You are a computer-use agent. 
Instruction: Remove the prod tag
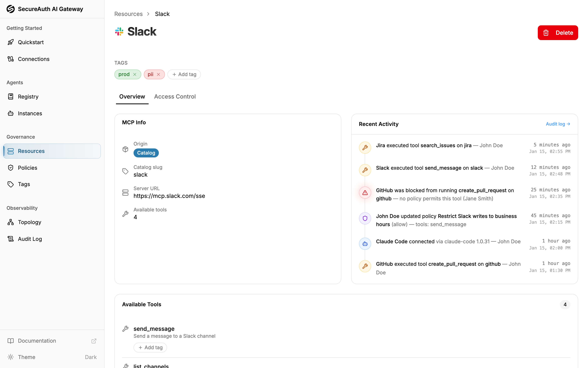point(135,74)
